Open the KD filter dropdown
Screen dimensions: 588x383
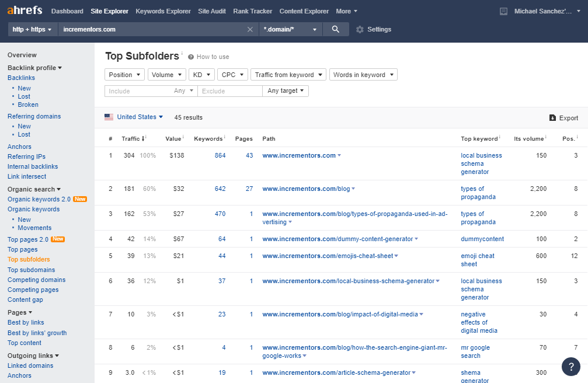(201, 75)
